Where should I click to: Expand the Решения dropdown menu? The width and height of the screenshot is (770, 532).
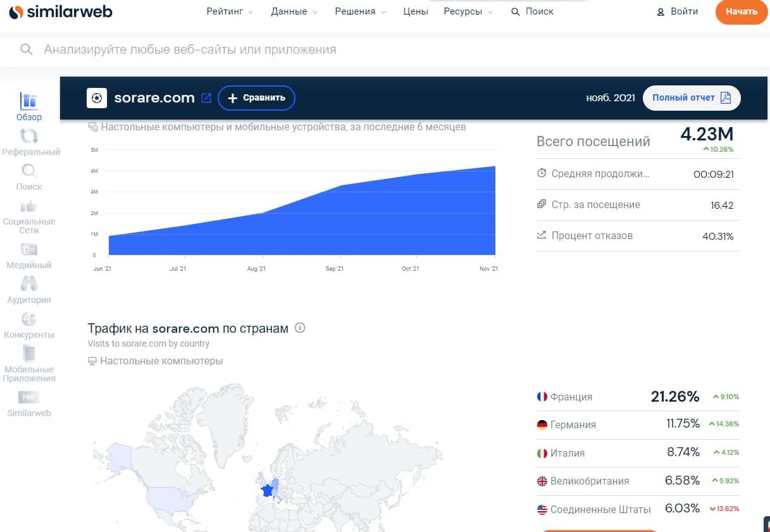click(360, 11)
